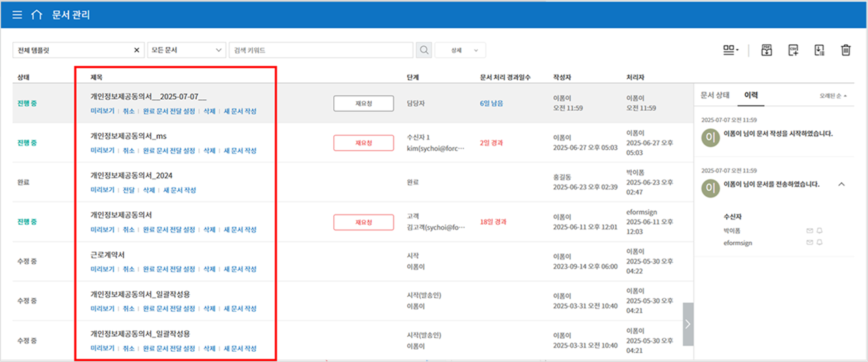
Task: Export list with CSV icon
Action: click(793, 50)
